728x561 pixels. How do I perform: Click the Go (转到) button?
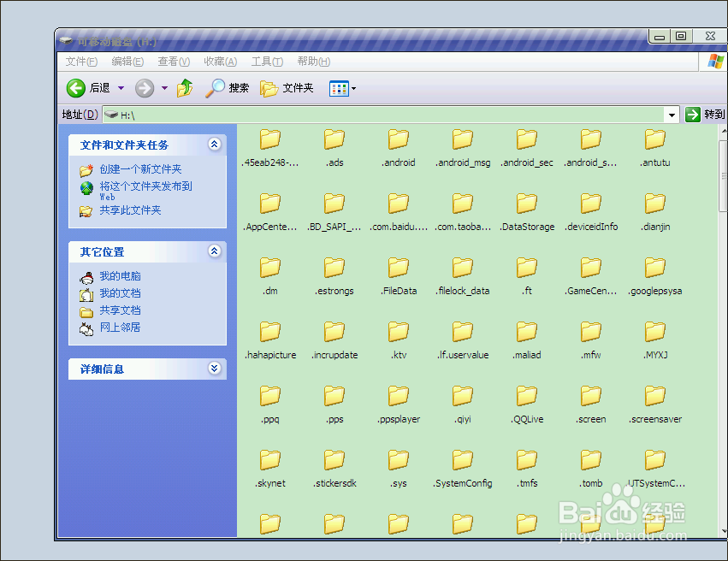705,114
